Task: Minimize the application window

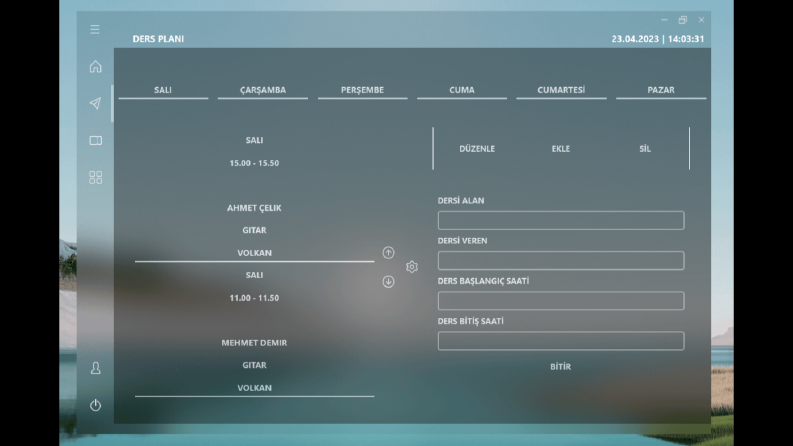Action: [664, 20]
